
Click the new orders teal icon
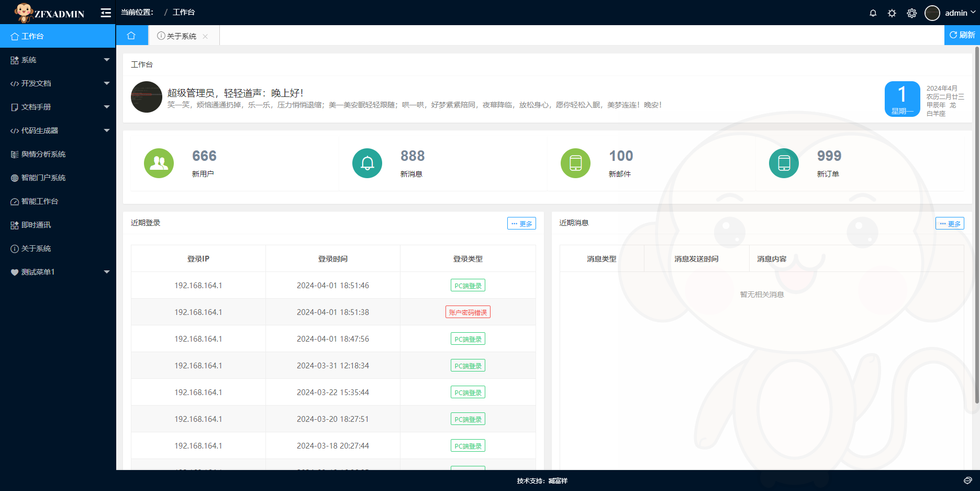tap(784, 163)
